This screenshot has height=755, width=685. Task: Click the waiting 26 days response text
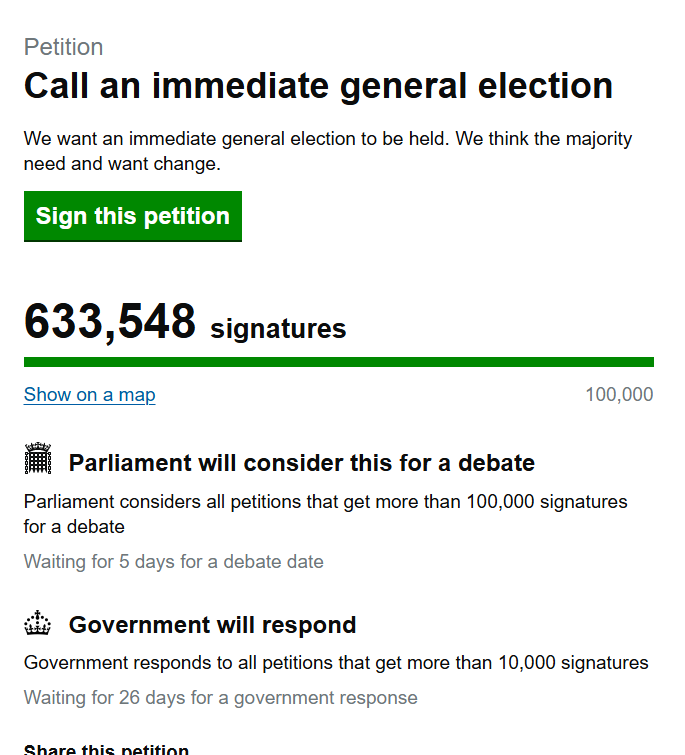tap(220, 698)
